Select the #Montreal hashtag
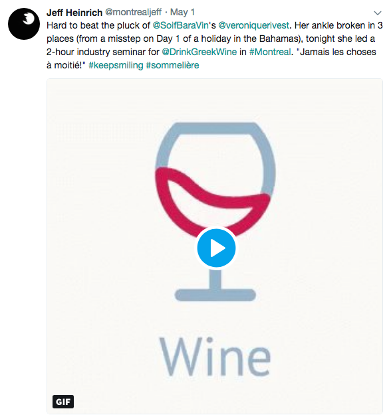391x417 pixels. [270, 52]
